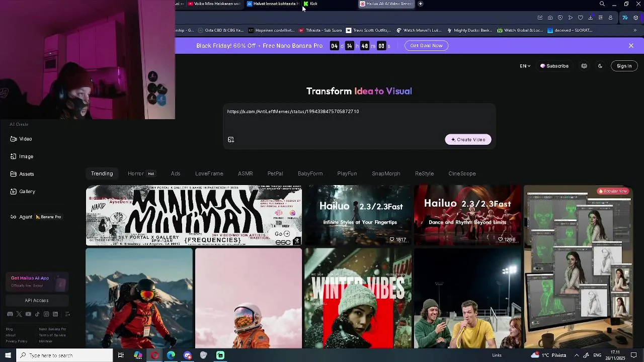Open the browser profile account icon
The height and width of the screenshot is (362, 644).
[610, 18]
